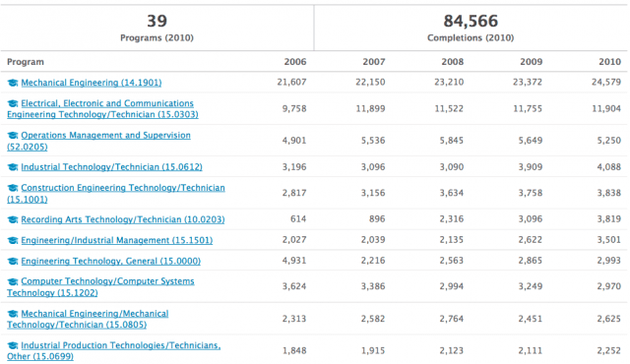
Task: Click graduation cap icon beside Engineering Technology, General
Action: pos(13,262)
